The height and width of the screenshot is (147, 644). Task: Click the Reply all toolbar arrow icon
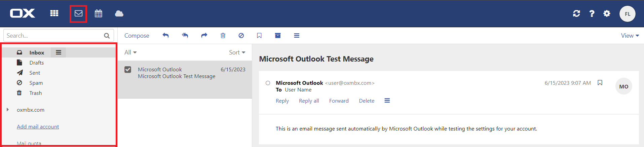click(185, 35)
